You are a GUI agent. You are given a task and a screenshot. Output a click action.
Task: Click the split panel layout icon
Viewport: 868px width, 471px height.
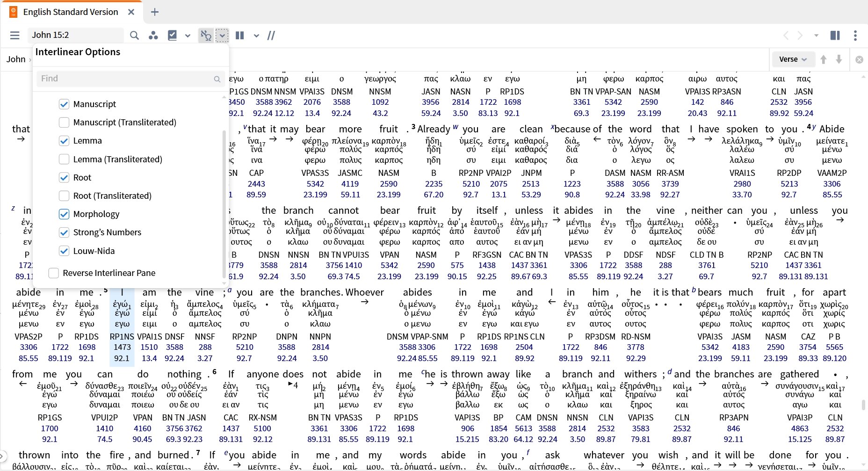pyautogui.click(x=835, y=36)
